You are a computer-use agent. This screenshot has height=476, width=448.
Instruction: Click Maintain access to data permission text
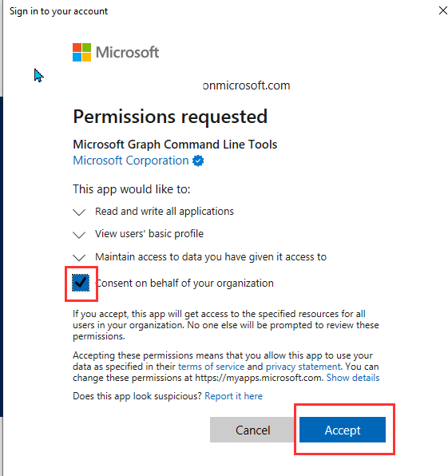click(211, 257)
